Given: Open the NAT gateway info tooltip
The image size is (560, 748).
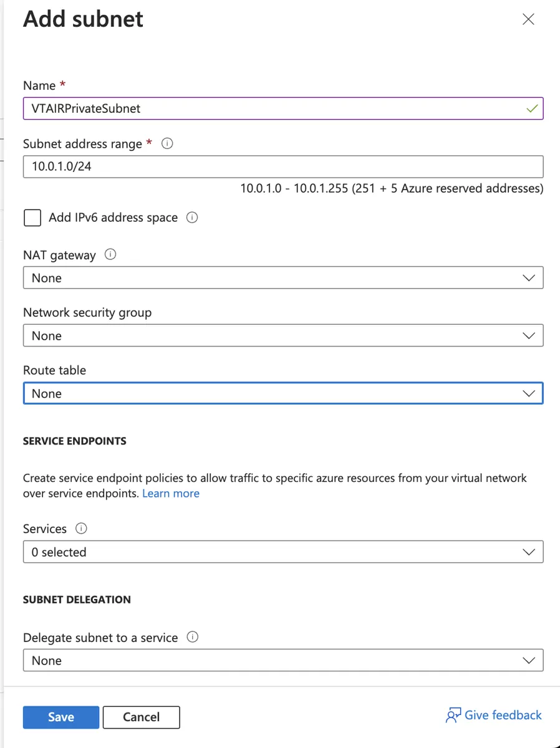Looking at the screenshot, I should click(110, 254).
